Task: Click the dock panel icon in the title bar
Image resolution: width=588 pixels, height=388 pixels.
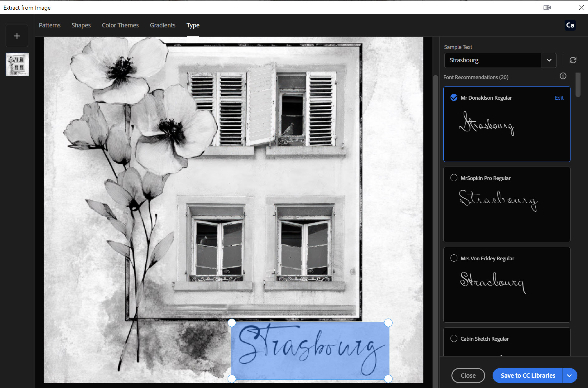Action: pyautogui.click(x=547, y=7)
